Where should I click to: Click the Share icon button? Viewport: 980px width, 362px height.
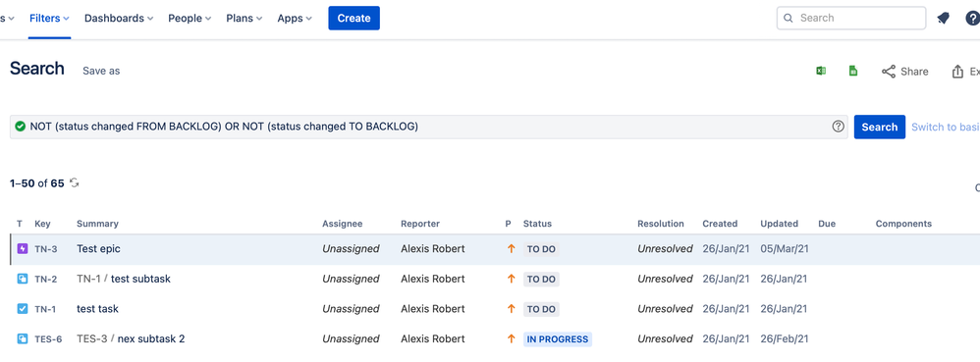pos(904,72)
